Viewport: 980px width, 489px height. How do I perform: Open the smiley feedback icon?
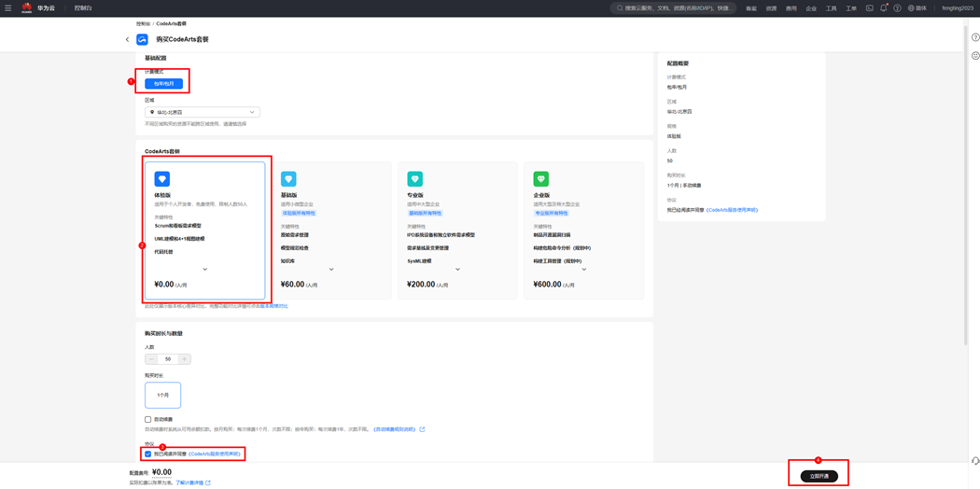[975, 56]
